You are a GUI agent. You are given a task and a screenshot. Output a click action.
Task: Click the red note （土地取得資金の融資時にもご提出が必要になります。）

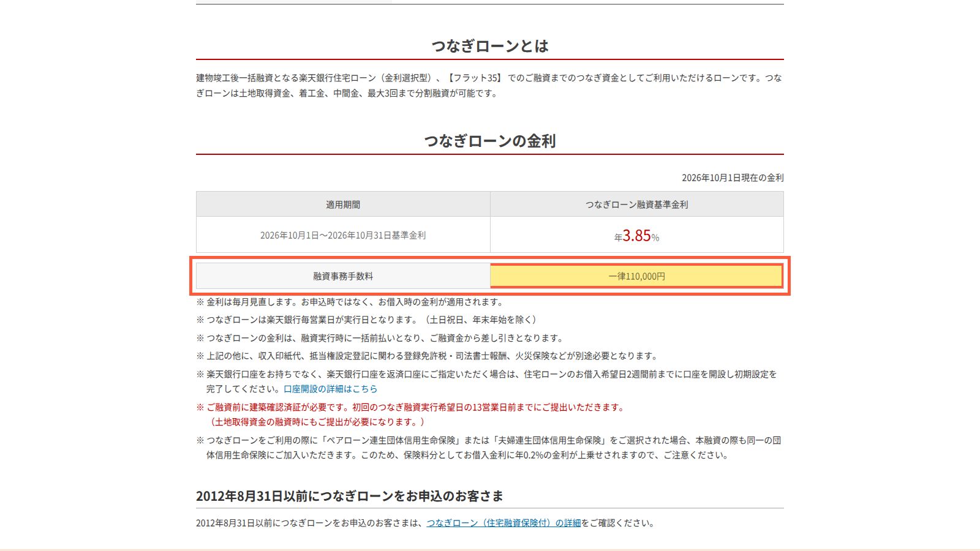[x=317, y=422]
